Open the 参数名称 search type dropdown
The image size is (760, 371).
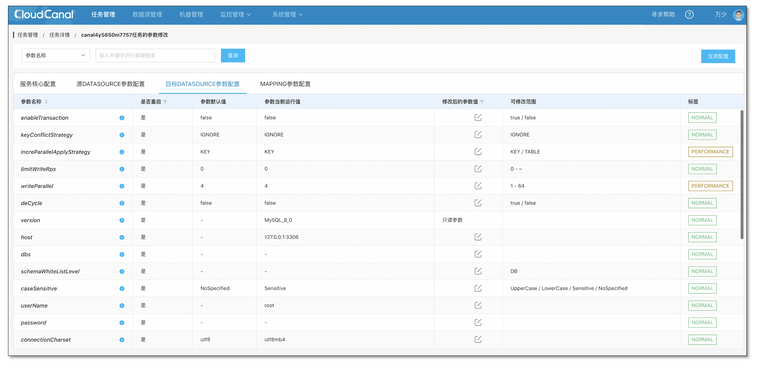56,55
